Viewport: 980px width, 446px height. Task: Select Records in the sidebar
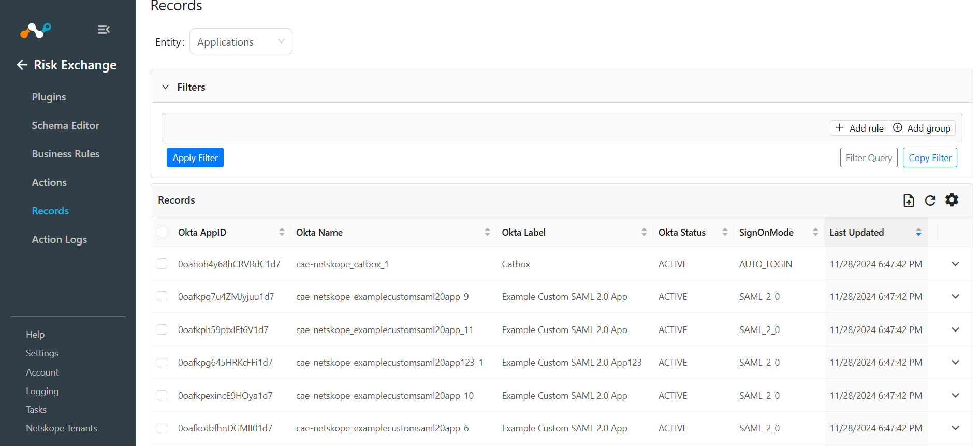coord(50,211)
